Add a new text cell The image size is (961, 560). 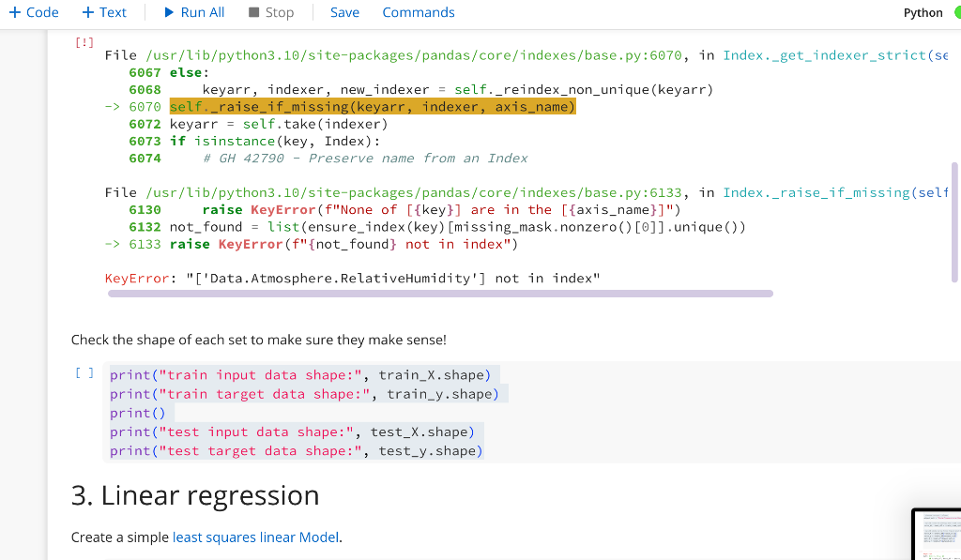tap(104, 12)
